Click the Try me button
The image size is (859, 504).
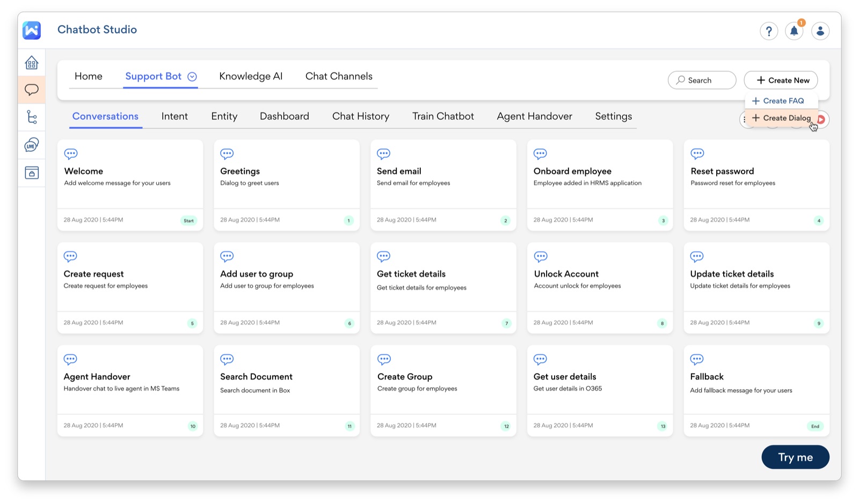pyautogui.click(x=795, y=457)
